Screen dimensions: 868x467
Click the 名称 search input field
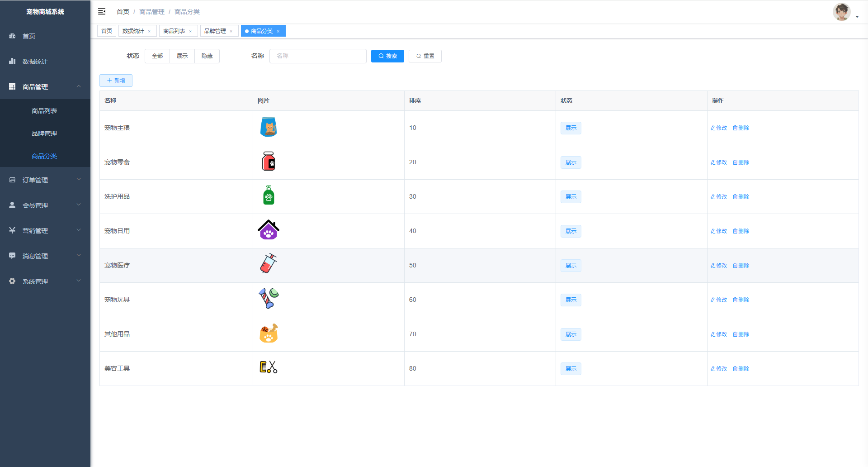[318, 56]
